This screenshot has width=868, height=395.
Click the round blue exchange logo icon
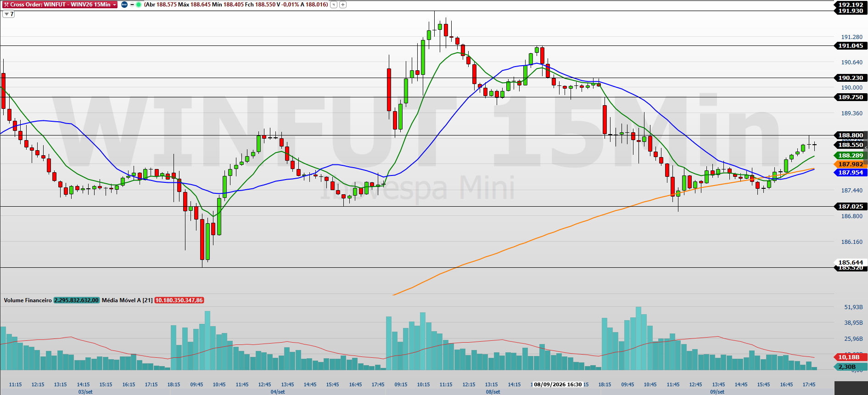(x=124, y=5)
